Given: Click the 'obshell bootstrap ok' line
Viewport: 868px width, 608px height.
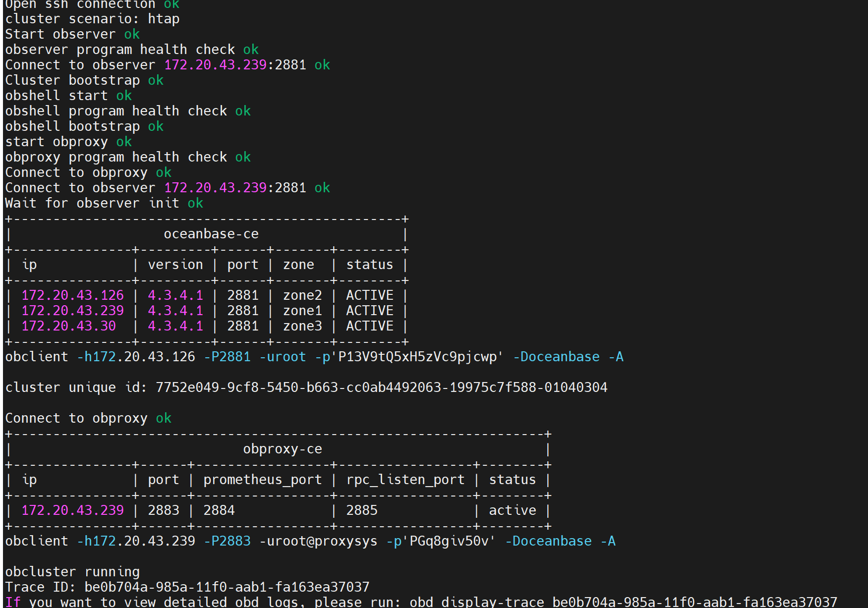Looking at the screenshot, I should (x=84, y=127).
